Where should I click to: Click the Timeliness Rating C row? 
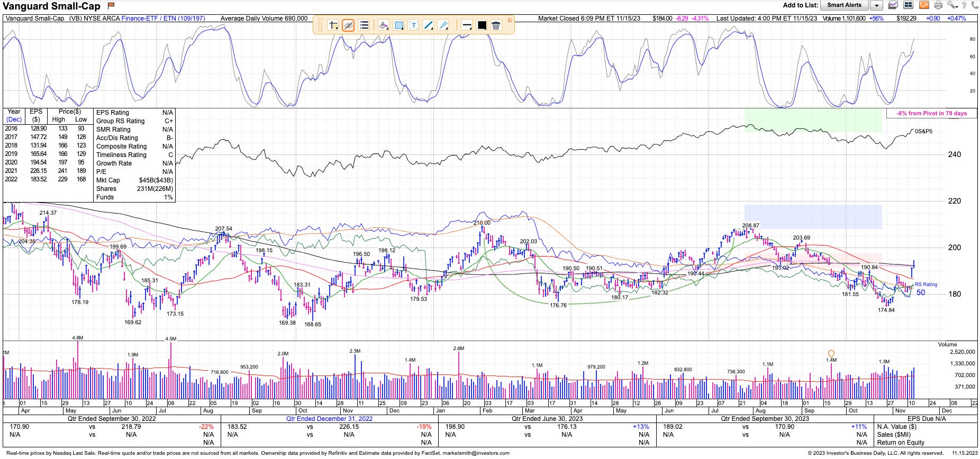pyautogui.click(x=134, y=154)
